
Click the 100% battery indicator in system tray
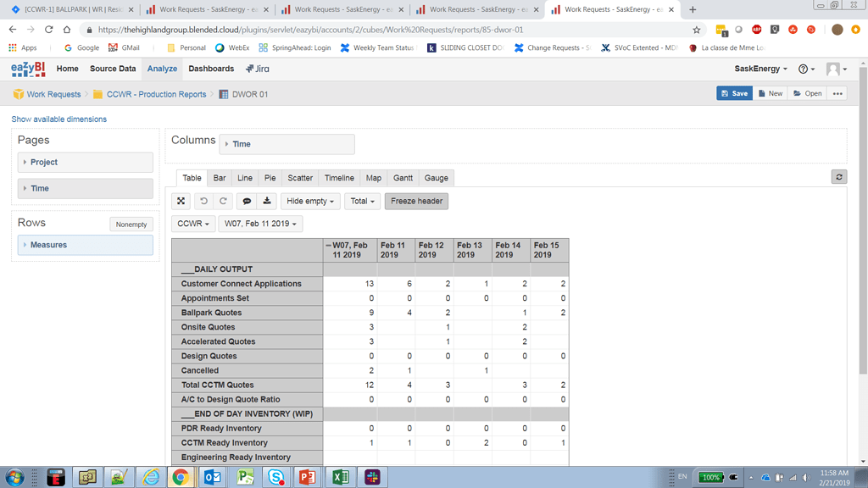pos(712,476)
